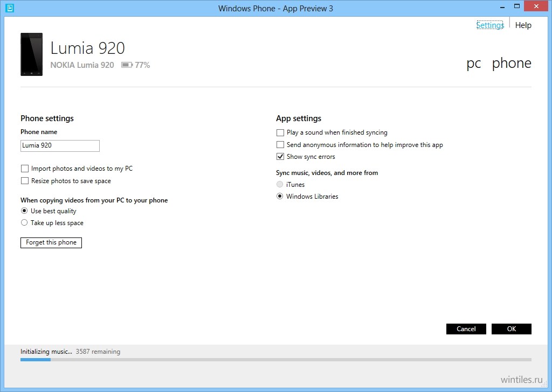Viewport: 552px width, 392px height.
Task: Click the 77% battery level text
Action: tap(142, 65)
